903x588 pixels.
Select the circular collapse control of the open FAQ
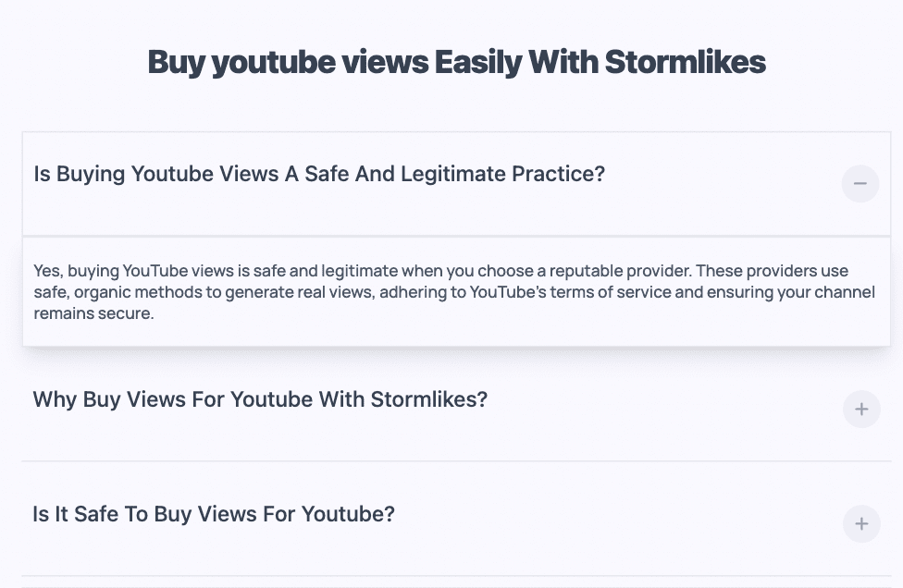pos(860,184)
